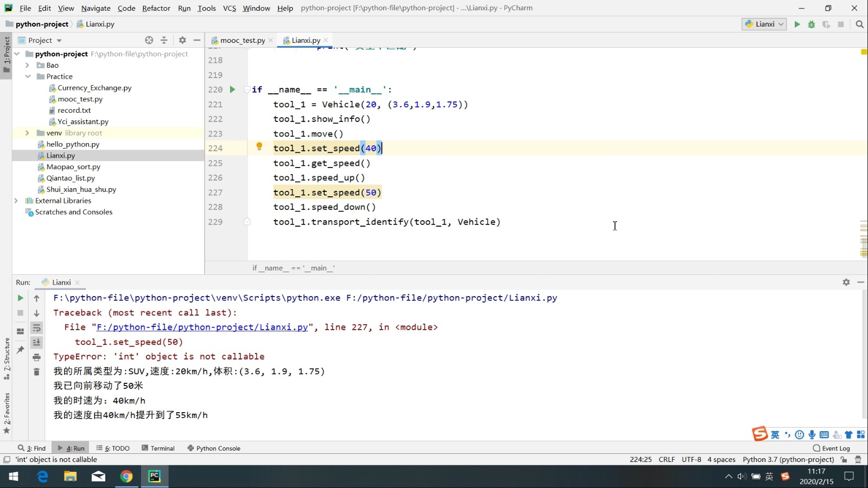Open File Explorer from the taskbar
The width and height of the screenshot is (868, 488).
tap(70, 477)
